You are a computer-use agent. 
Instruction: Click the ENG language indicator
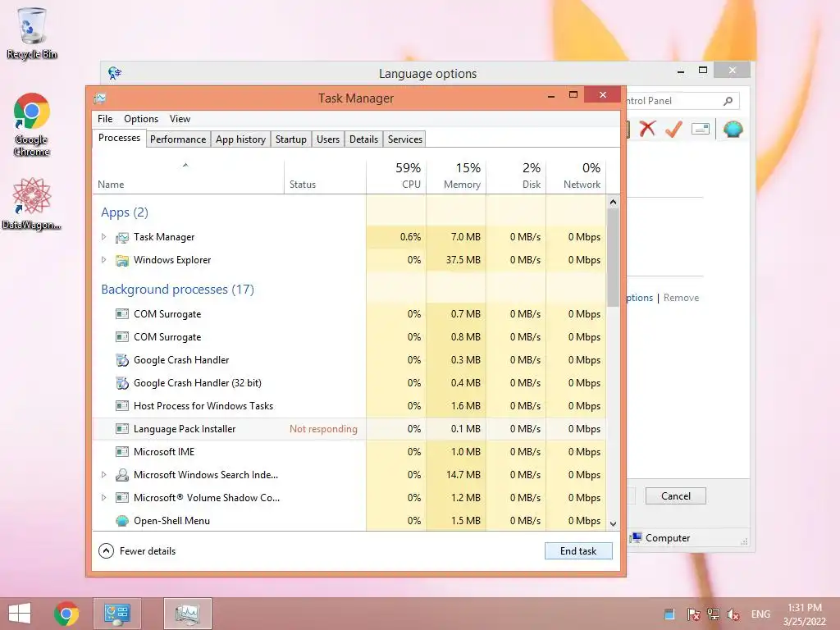[x=760, y=614]
